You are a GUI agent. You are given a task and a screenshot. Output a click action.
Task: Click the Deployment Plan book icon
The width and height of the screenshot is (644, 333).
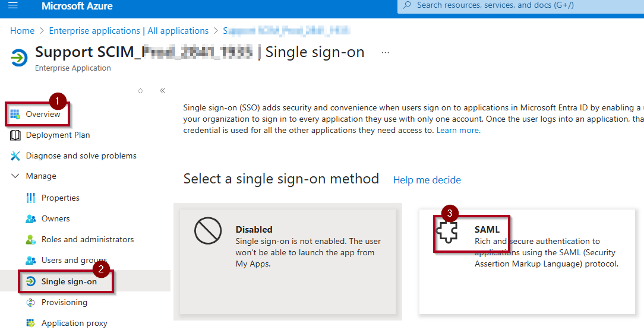coord(15,135)
